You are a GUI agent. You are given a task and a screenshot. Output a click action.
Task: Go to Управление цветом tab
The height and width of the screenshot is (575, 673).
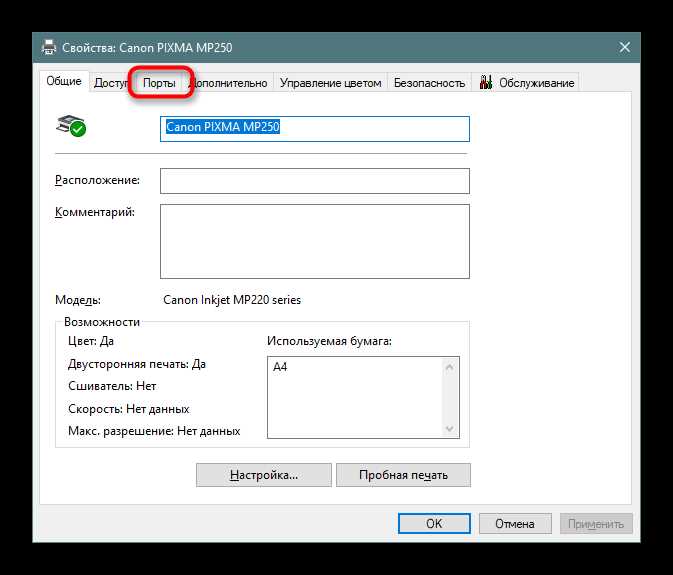(330, 82)
